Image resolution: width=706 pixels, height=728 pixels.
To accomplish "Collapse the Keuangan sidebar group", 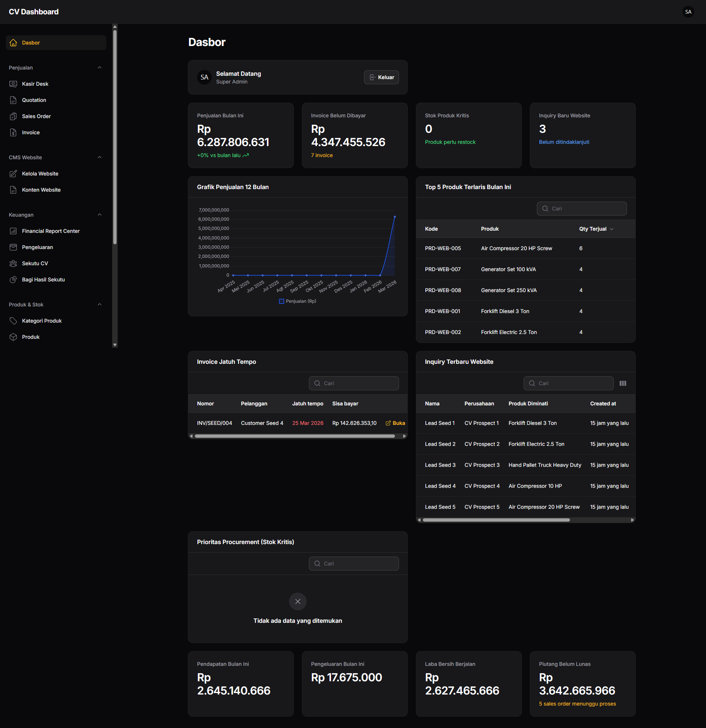I will 100,215.
